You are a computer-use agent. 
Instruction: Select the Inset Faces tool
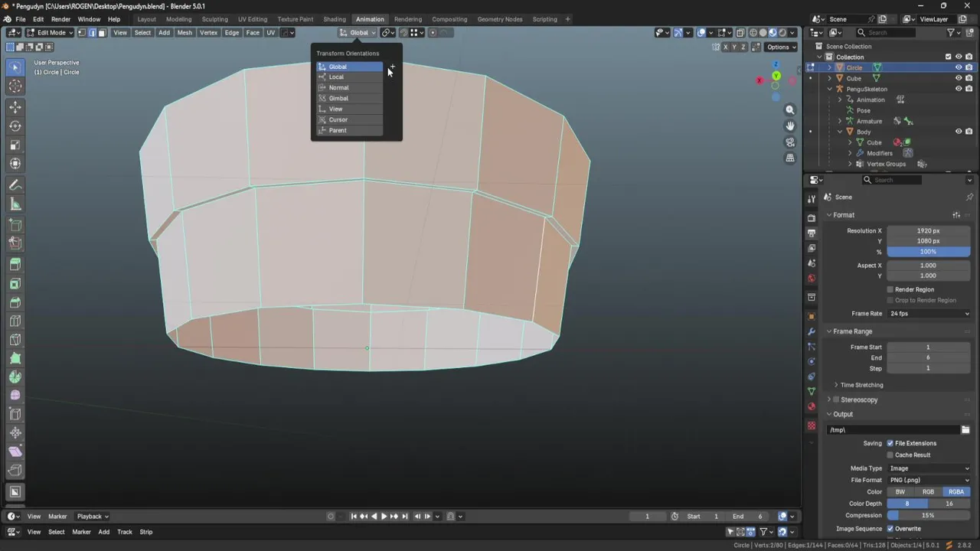pyautogui.click(x=15, y=283)
